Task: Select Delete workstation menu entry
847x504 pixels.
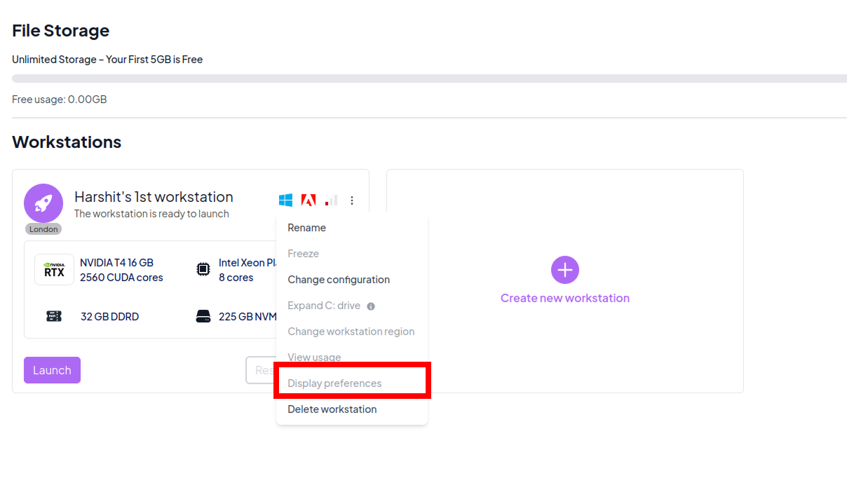Action: pyautogui.click(x=332, y=409)
